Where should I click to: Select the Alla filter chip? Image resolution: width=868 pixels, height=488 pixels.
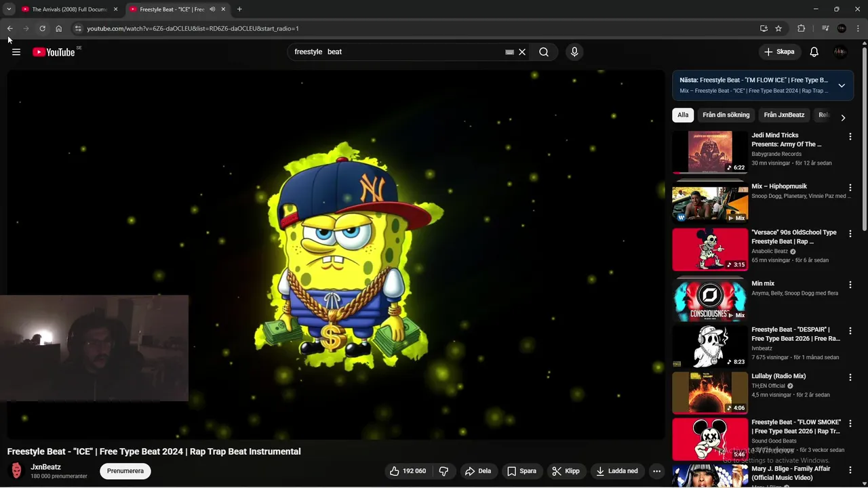(683, 115)
